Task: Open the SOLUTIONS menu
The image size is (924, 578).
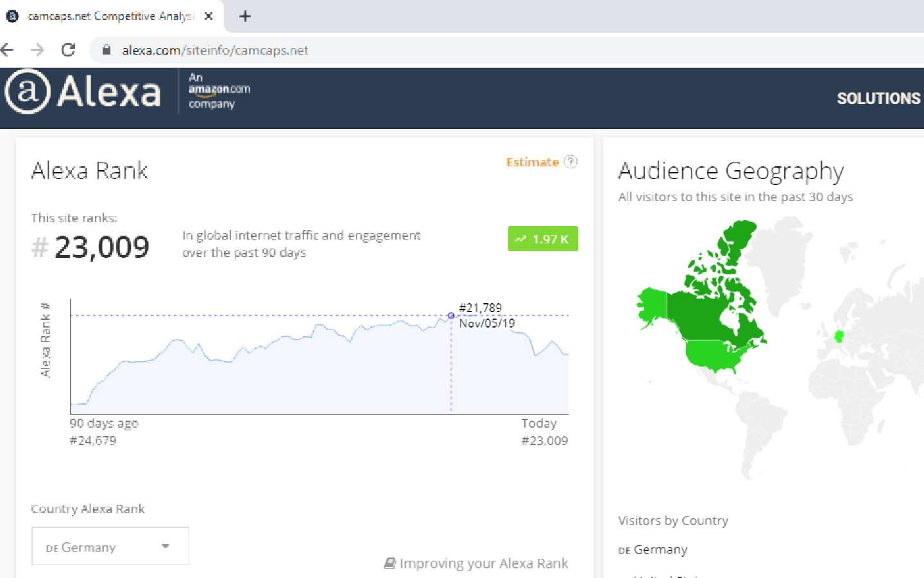Action: pyautogui.click(x=878, y=98)
